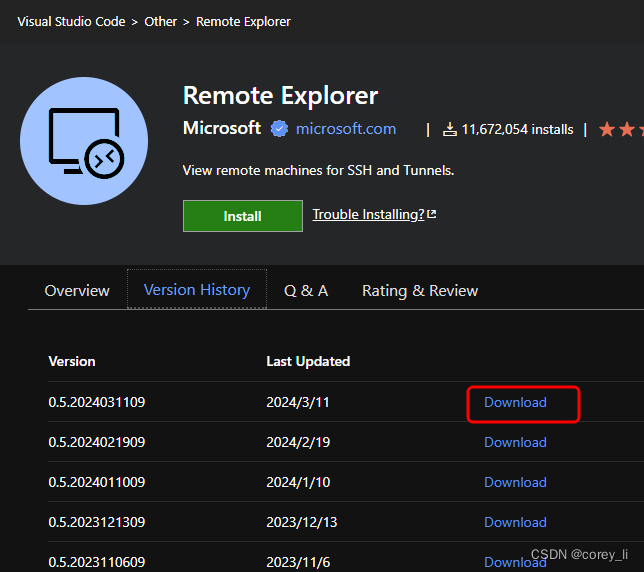Click the Version column header

coord(72,361)
